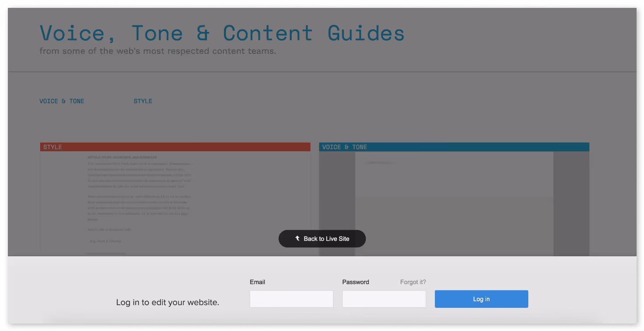Click the Back to Live Site button
Screen dimensions: 644x331
point(322,239)
